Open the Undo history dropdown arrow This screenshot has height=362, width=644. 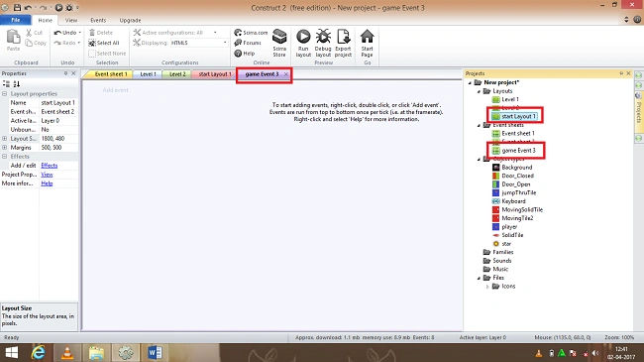pyautogui.click(x=79, y=33)
